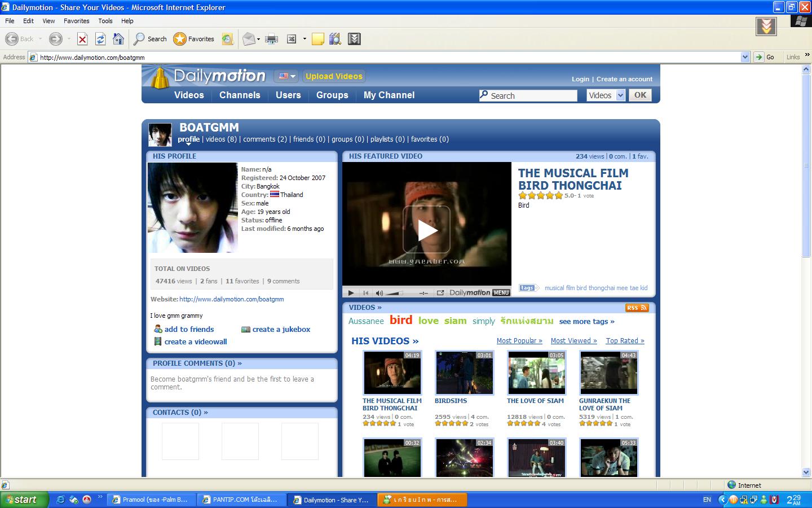Go to Groups navigation tab
812x508 pixels.
click(332, 95)
